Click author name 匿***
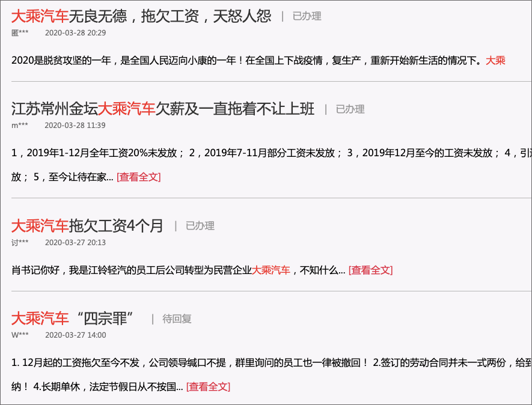This screenshot has height=405, width=532. [x=20, y=32]
